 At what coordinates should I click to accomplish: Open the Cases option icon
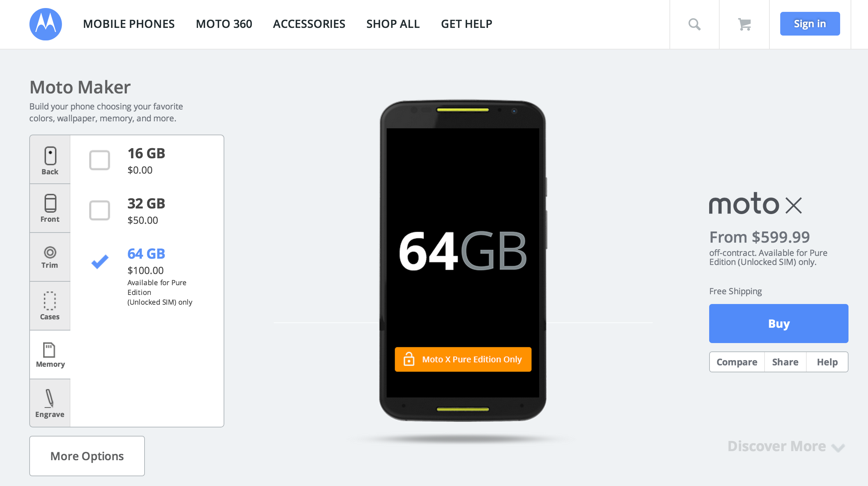click(x=50, y=301)
